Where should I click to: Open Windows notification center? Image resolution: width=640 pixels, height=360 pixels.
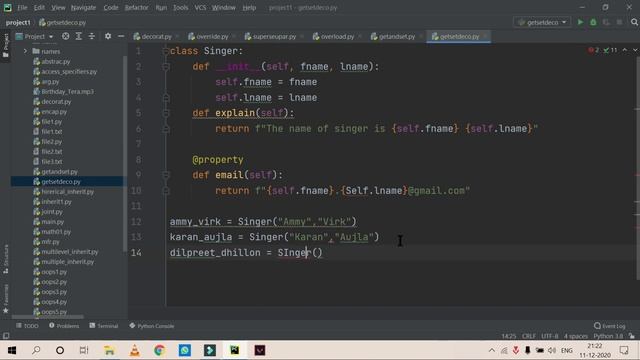click(x=624, y=350)
